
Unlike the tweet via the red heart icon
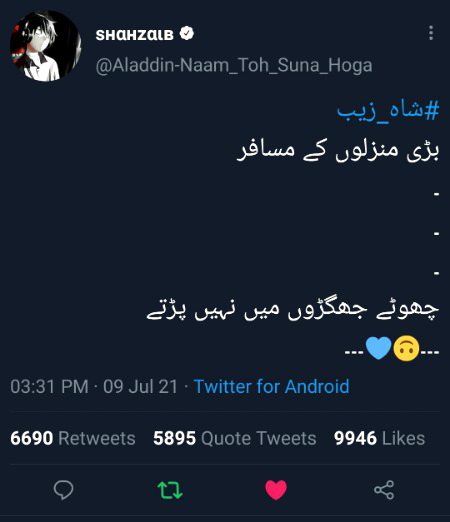[x=276, y=490]
